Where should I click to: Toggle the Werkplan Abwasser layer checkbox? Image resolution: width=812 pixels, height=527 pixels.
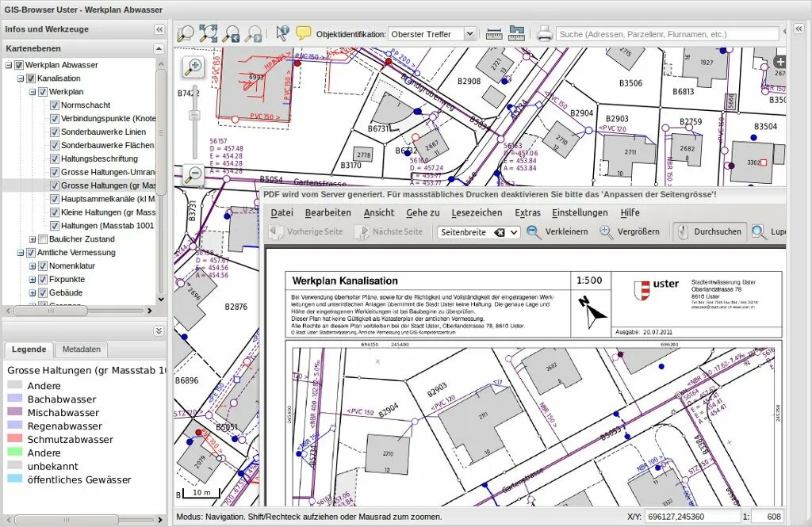(19, 65)
